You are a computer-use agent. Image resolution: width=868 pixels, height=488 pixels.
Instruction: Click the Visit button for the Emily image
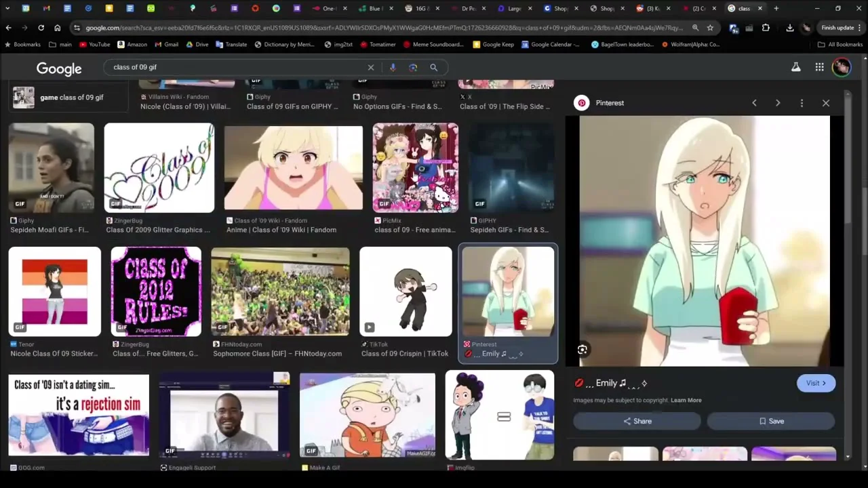pyautogui.click(x=816, y=383)
